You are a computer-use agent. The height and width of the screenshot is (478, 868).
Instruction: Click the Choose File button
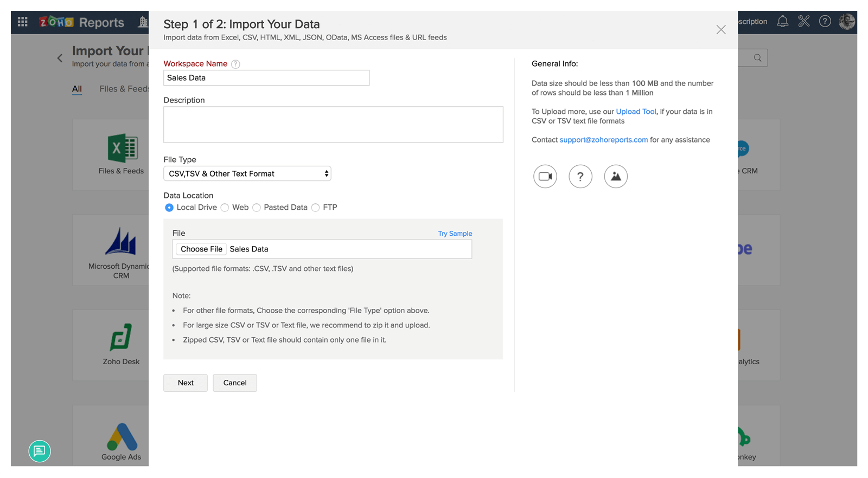click(201, 249)
